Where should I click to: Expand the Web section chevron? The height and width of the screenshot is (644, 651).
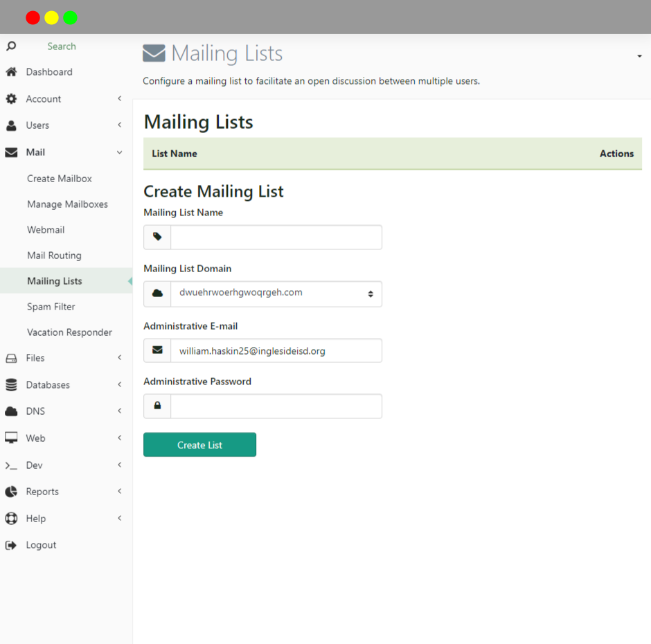(x=120, y=438)
